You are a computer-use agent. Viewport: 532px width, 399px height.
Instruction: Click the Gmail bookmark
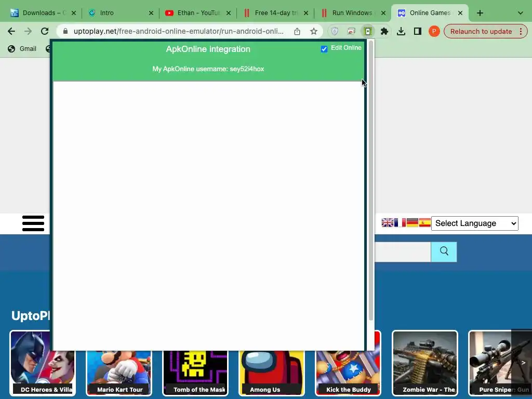(x=22, y=49)
